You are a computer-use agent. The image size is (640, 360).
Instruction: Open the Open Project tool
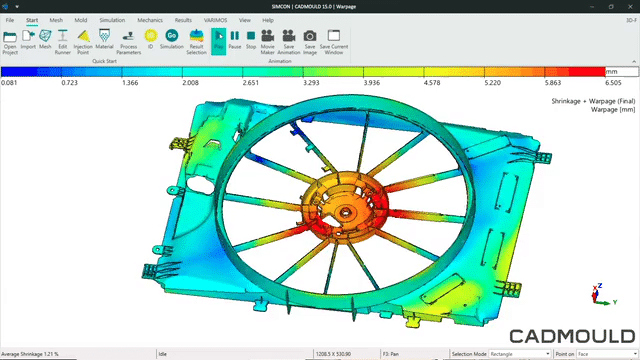(10, 42)
